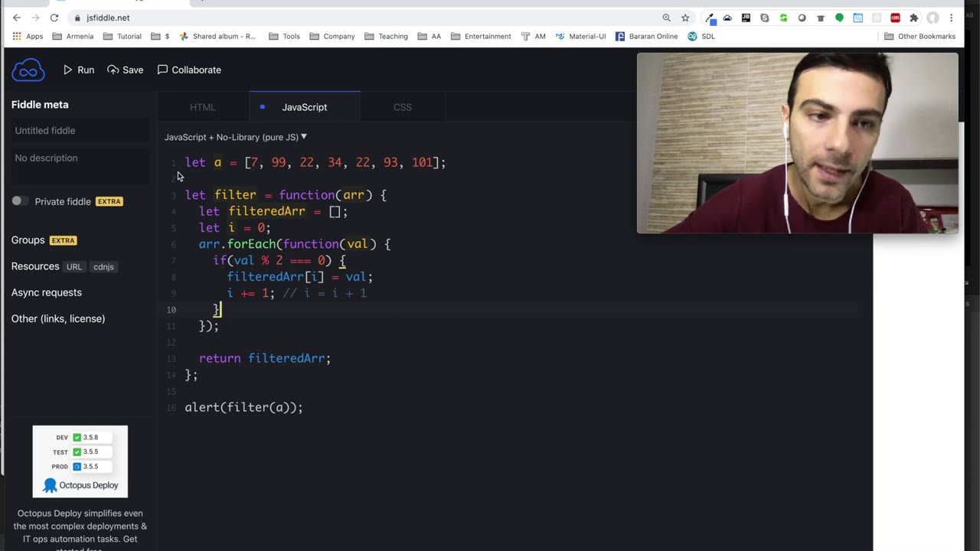The width and height of the screenshot is (980, 551).
Task: Open the Material-UI bookmark
Action: [x=580, y=37]
